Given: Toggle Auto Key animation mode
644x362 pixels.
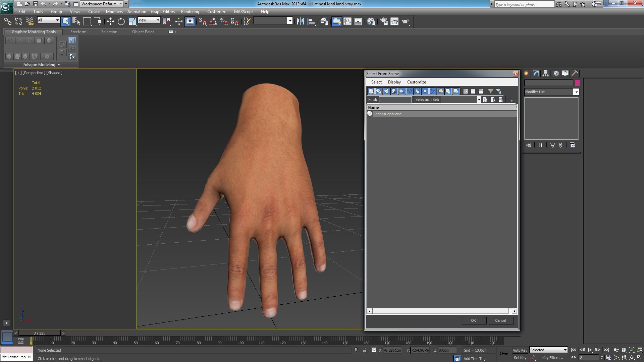Looking at the screenshot, I should 520,350.
